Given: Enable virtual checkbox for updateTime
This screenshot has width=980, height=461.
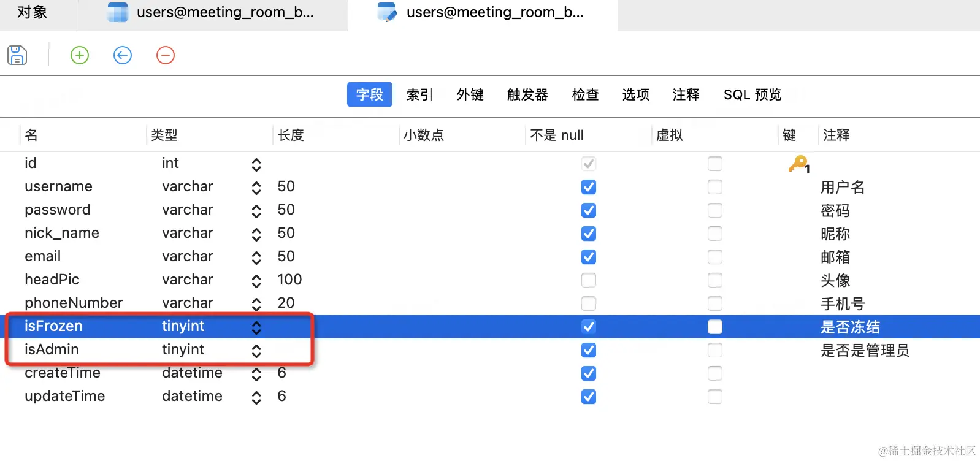Looking at the screenshot, I should click(715, 397).
